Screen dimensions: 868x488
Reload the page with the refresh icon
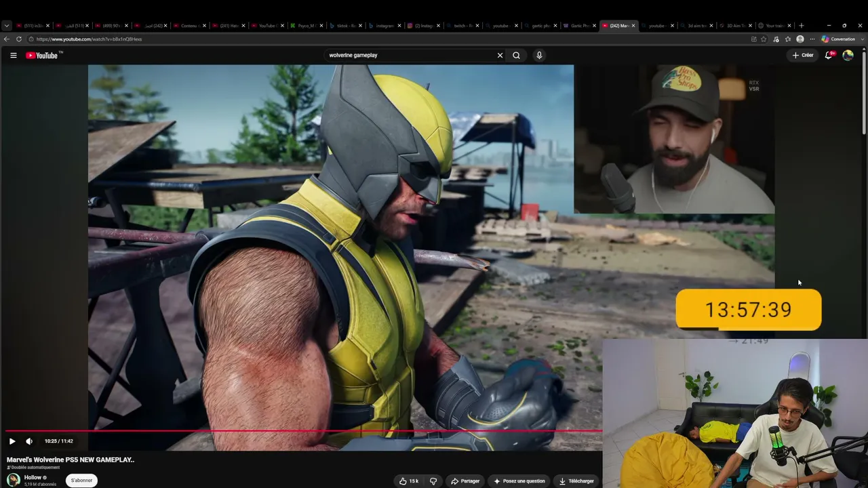coord(19,39)
